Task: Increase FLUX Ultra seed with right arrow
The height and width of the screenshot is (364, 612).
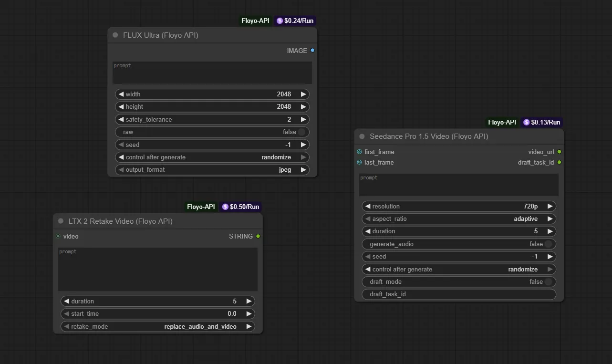Action: [x=303, y=145]
